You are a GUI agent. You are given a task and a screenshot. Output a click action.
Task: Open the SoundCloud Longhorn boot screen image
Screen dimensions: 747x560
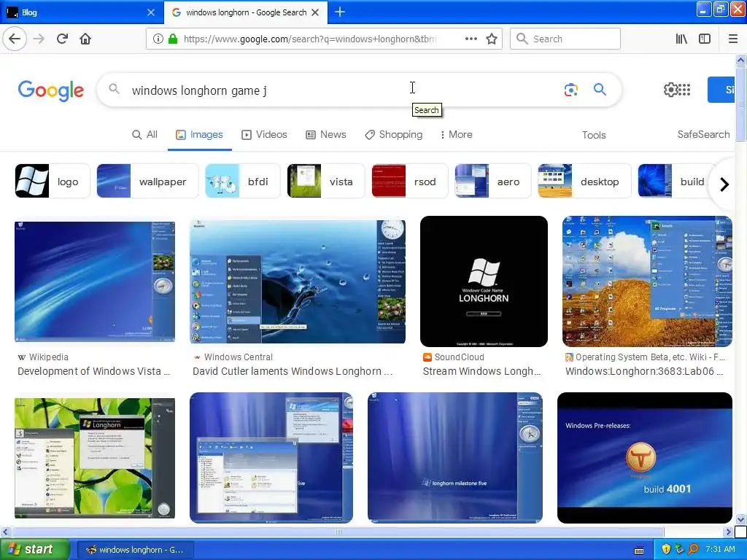click(484, 281)
